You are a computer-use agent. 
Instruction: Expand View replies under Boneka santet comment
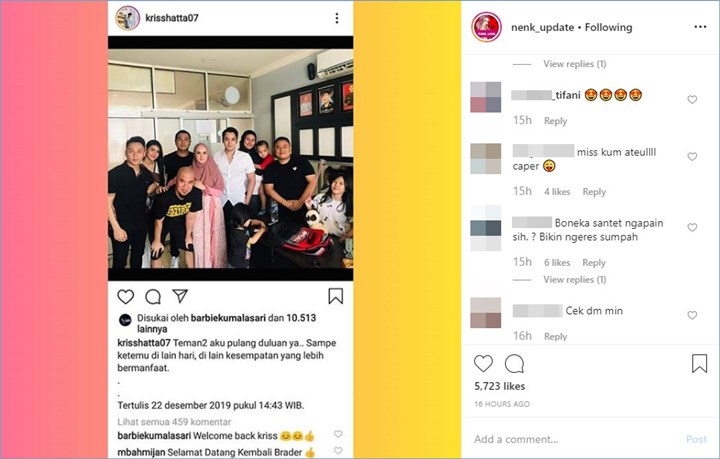pyautogui.click(x=574, y=280)
